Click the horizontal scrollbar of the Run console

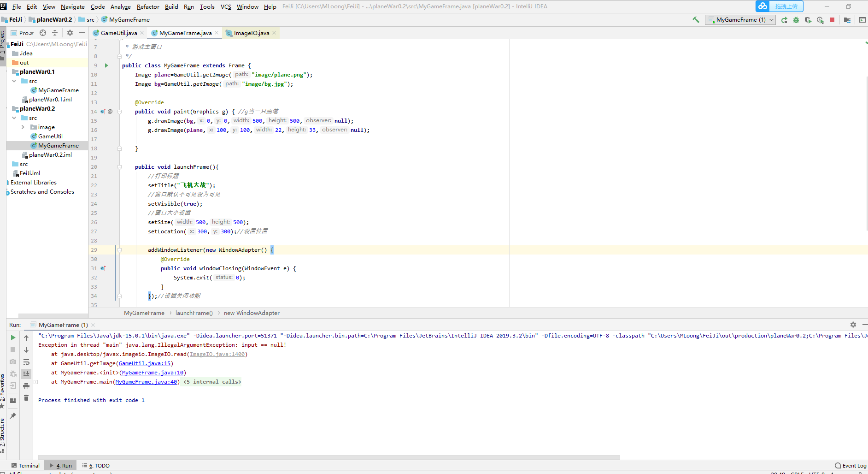328,457
